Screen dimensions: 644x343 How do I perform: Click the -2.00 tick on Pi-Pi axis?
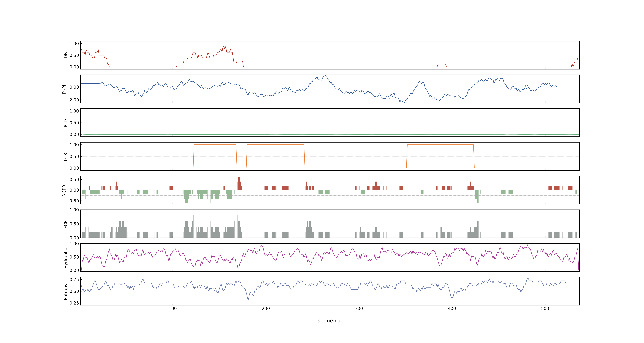(x=73, y=100)
